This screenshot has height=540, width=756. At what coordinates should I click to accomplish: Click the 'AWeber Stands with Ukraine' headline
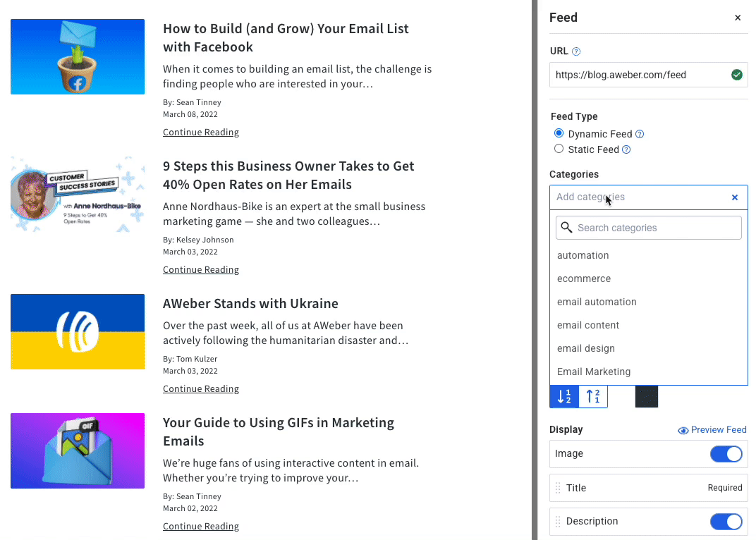tap(251, 304)
